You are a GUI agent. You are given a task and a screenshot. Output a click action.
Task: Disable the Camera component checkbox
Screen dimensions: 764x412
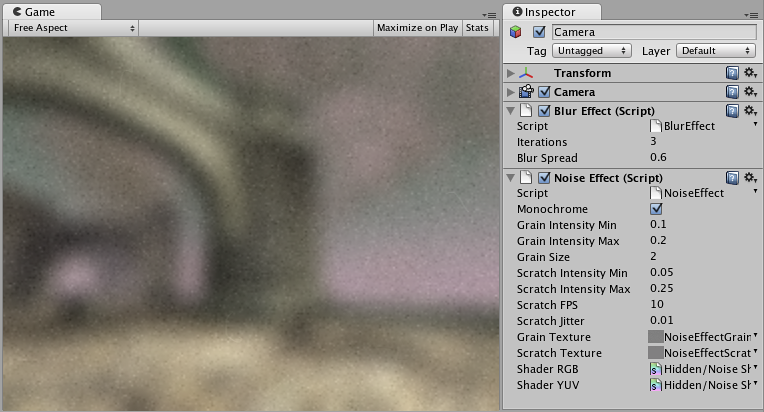pos(544,92)
